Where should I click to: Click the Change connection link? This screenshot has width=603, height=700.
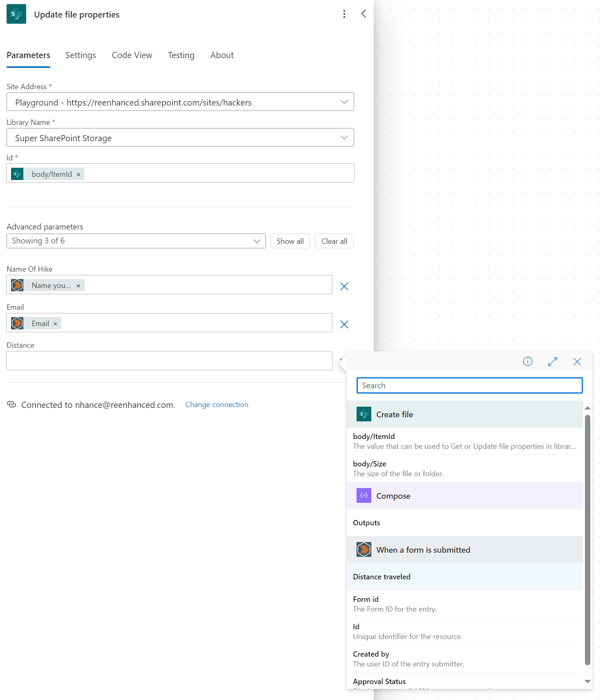(x=217, y=405)
